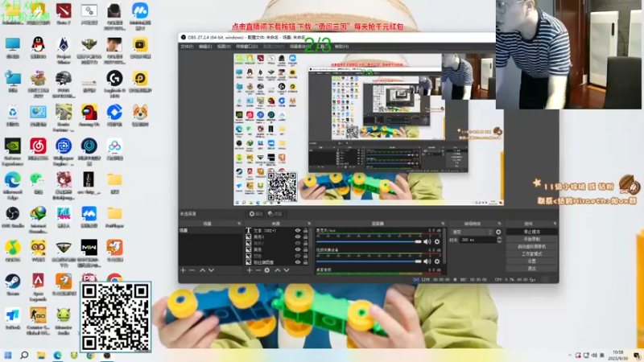Open the 文件(F) menu in OBS

pos(187,47)
